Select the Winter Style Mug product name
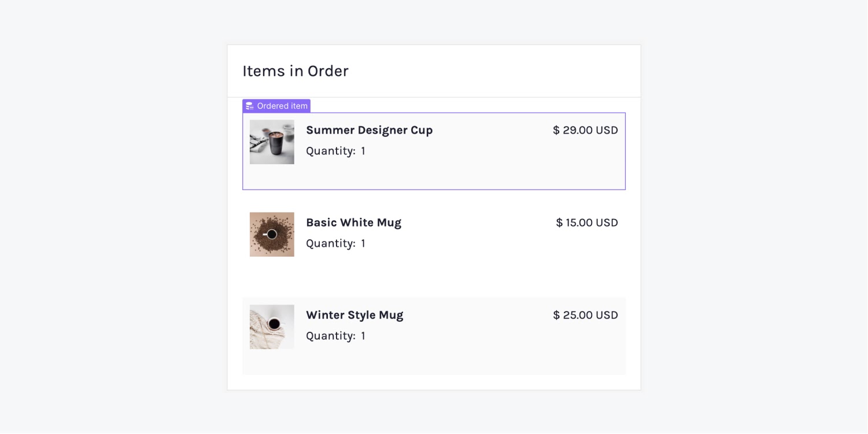The height and width of the screenshot is (434, 868). point(354,315)
